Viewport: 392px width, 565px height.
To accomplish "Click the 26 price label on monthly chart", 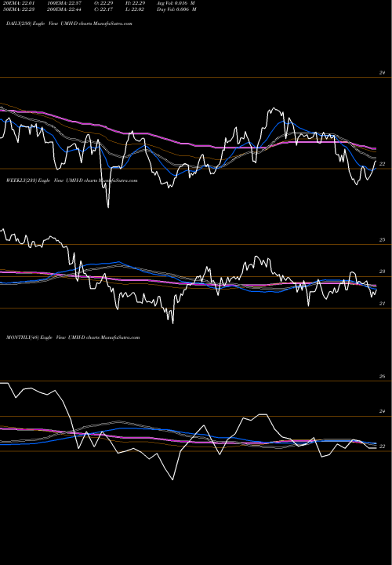I will pos(382,376).
